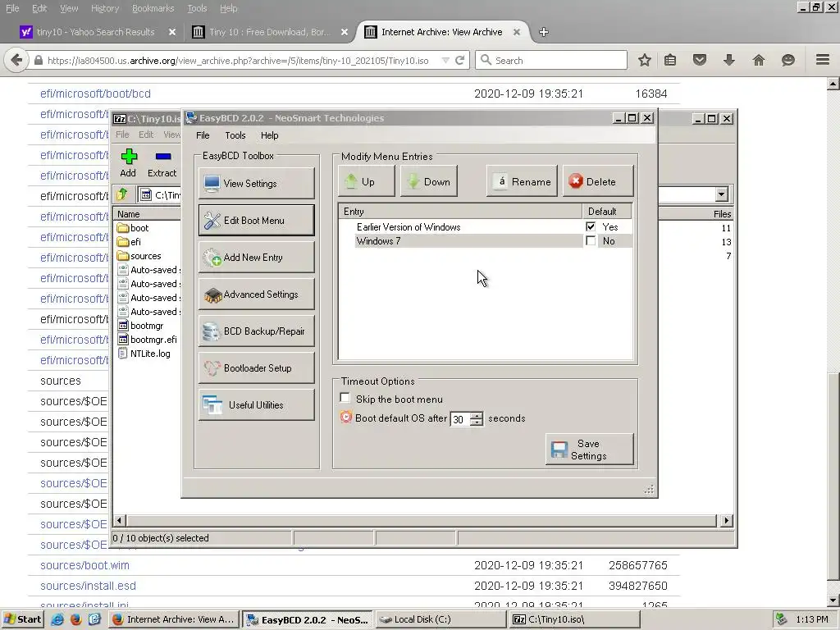Move the selected entry Down
This screenshot has width=840, height=630.
pyautogui.click(x=428, y=181)
